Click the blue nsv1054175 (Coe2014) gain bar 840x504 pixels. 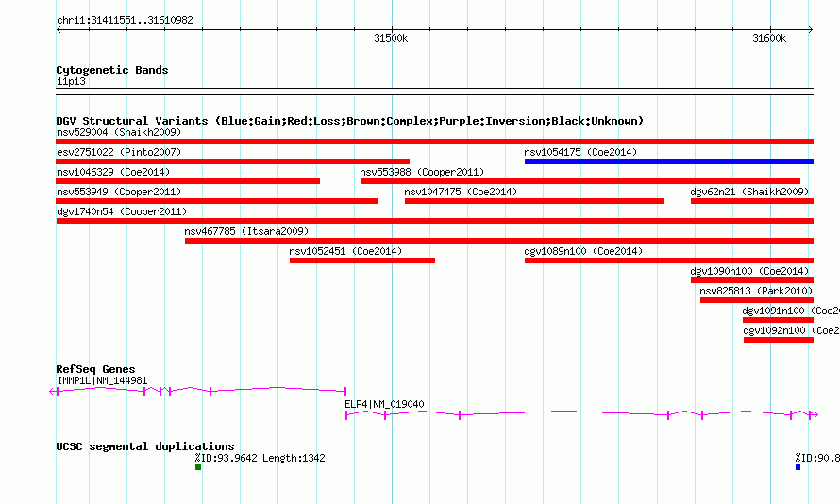point(668,161)
